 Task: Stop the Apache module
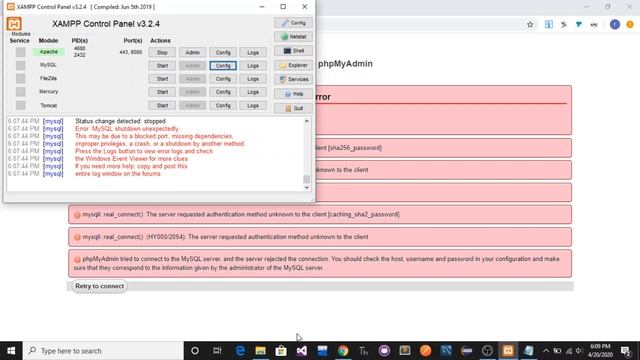[162, 53]
